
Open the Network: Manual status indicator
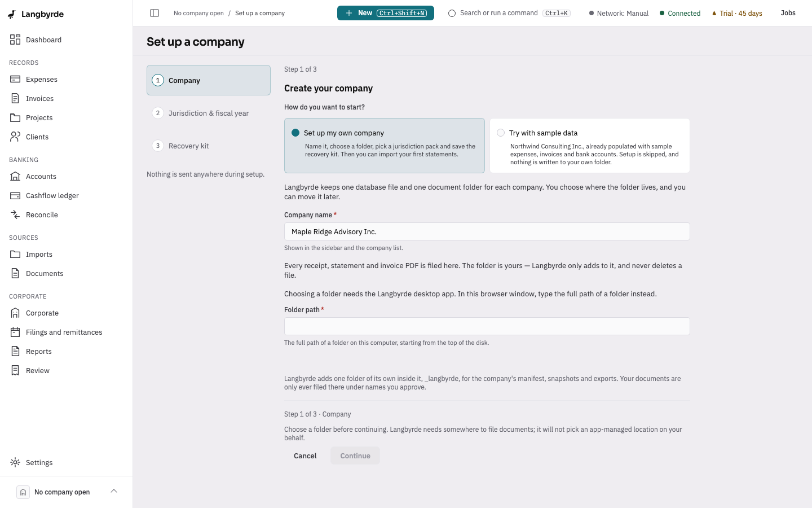click(619, 13)
